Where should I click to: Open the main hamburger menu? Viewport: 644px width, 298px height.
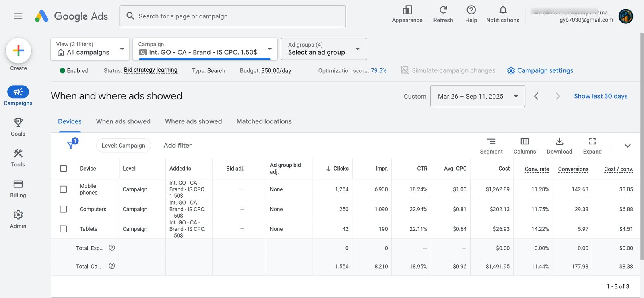[x=18, y=16]
